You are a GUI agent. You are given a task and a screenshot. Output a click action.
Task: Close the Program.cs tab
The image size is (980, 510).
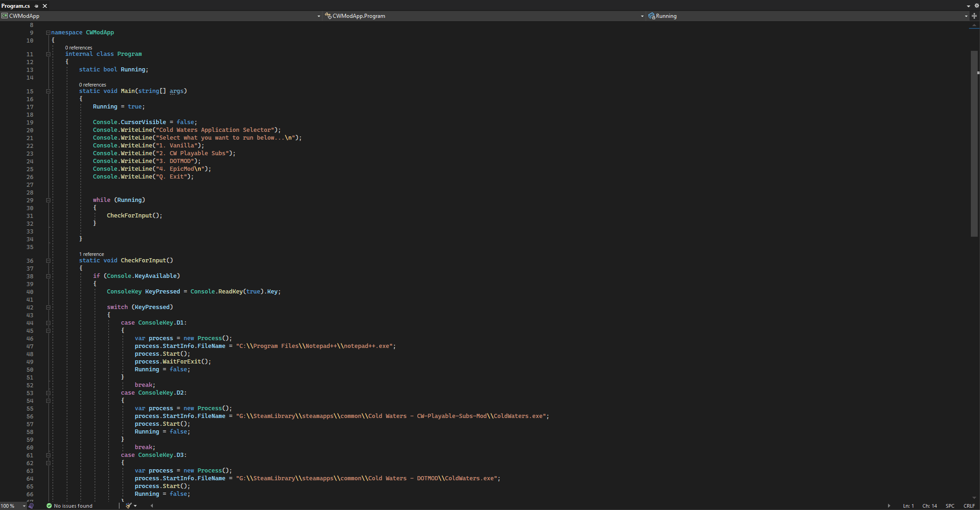click(45, 6)
